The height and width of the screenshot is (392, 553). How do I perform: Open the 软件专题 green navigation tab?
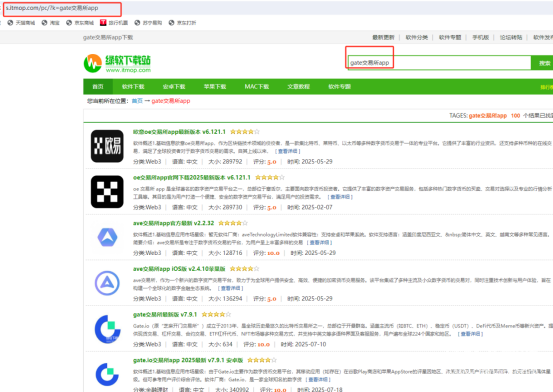coord(339,86)
